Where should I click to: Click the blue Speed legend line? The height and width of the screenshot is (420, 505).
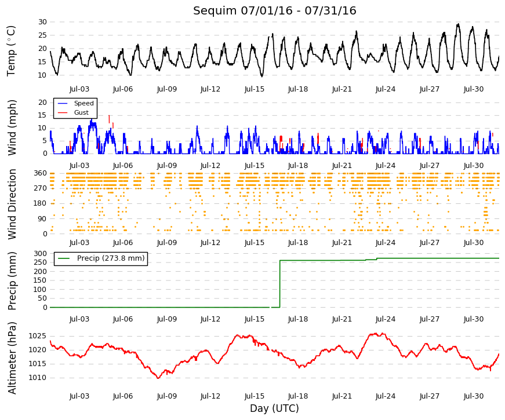(x=63, y=103)
